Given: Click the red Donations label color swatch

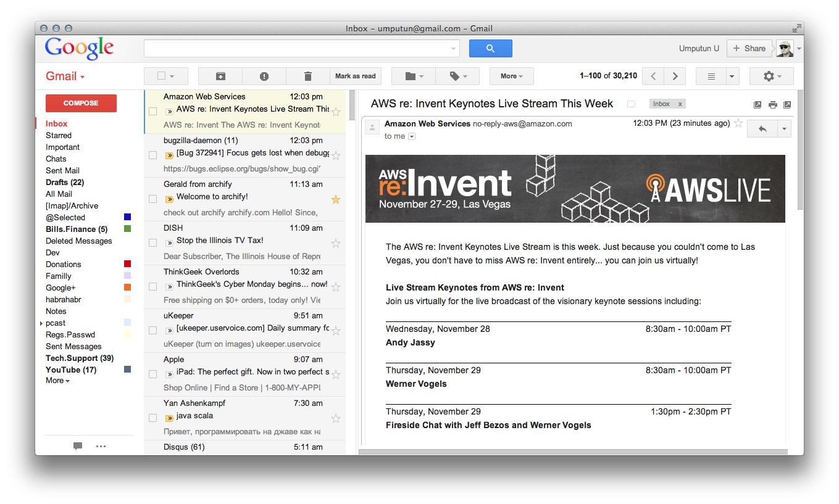Looking at the screenshot, I should click(x=127, y=265).
